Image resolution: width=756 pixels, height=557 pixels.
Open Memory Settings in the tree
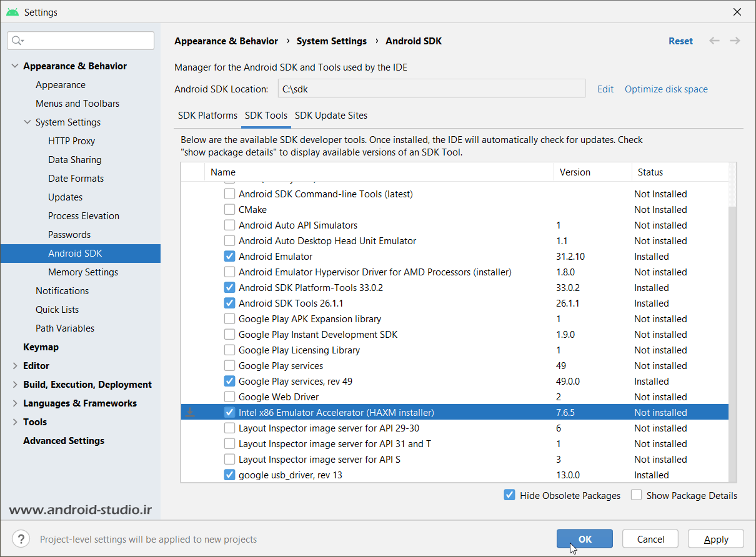(83, 272)
